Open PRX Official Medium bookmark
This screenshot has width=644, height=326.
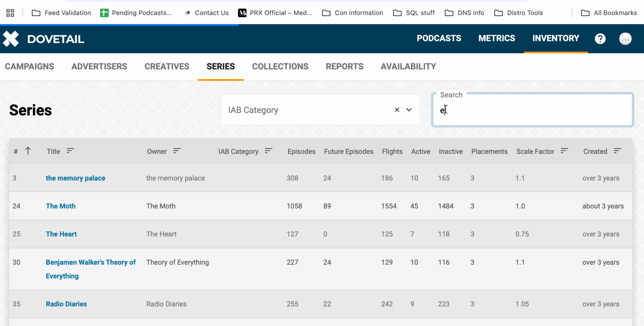(x=275, y=13)
